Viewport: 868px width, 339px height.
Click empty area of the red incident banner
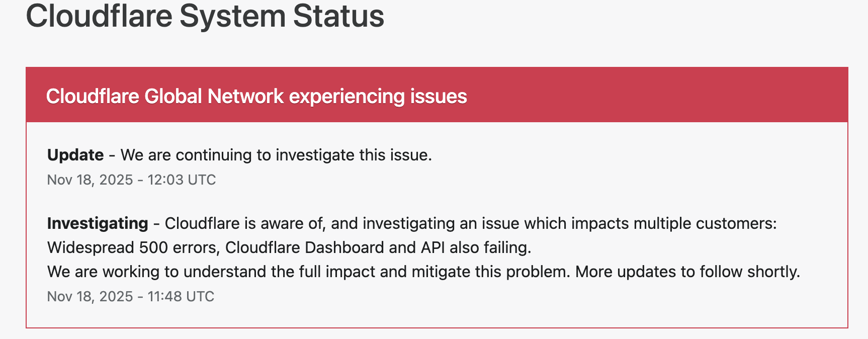[654, 95]
